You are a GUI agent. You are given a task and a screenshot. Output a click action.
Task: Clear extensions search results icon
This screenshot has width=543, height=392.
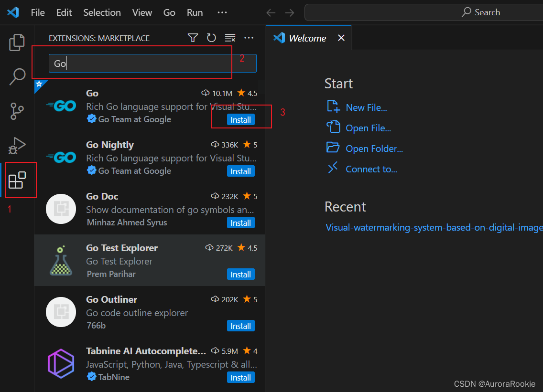(x=230, y=38)
